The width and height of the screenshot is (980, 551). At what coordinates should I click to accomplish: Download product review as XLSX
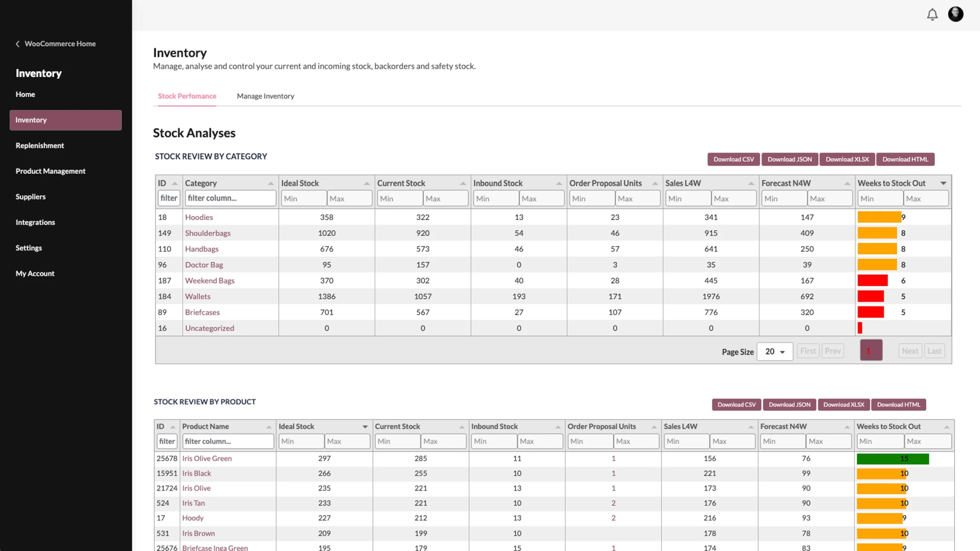pos(844,404)
